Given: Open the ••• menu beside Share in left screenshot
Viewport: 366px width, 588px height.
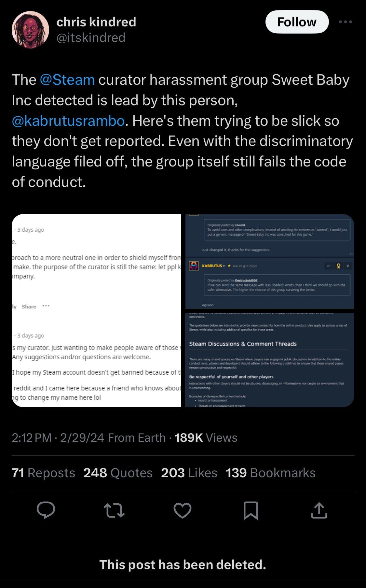Looking at the screenshot, I should (x=46, y=306).
